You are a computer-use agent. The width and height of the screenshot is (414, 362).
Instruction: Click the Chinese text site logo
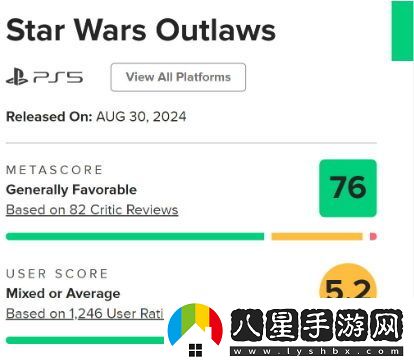coord(317,325)
